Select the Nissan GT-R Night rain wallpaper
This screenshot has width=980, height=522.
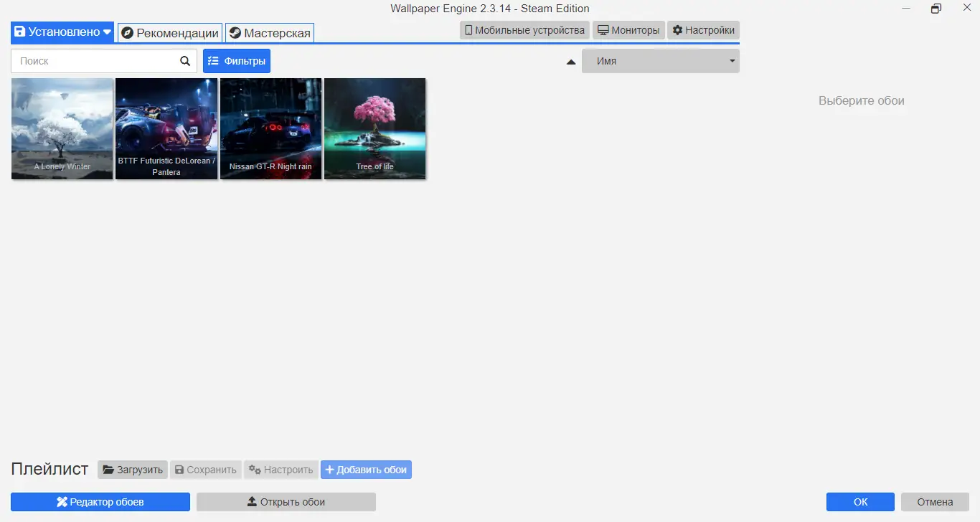pyautogui.click(x=270, y=128)
